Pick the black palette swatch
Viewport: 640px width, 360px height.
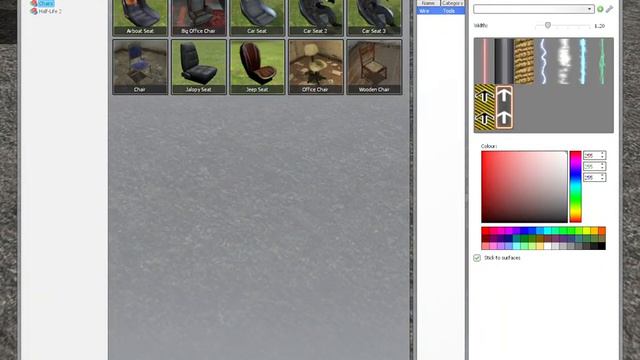click(602, 246)
